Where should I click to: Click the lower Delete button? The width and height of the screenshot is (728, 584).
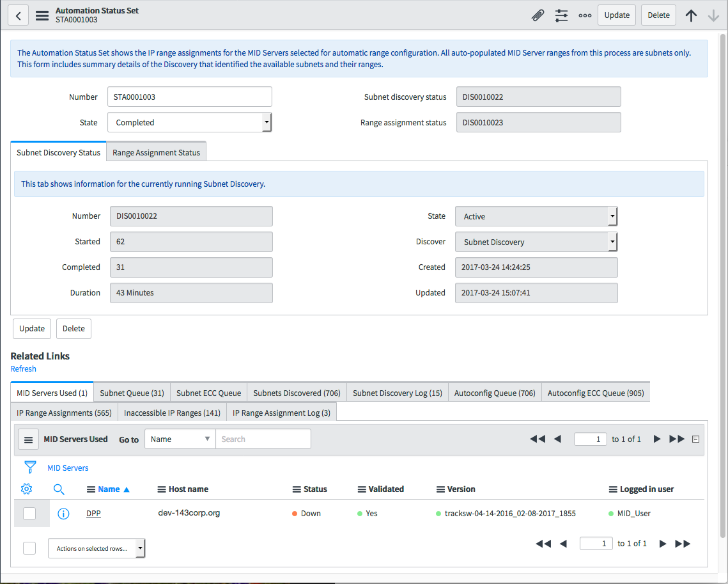[x=74, y=329]
